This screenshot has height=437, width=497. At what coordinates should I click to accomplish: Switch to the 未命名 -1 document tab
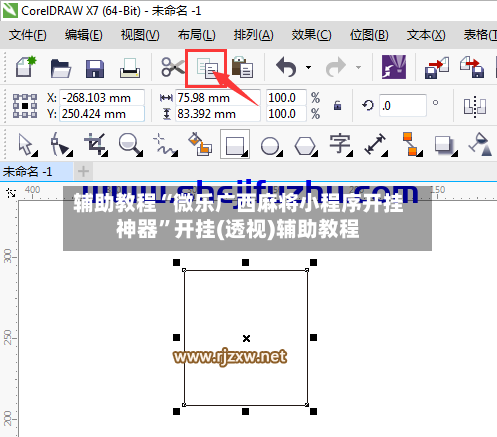tap(28, 172)
